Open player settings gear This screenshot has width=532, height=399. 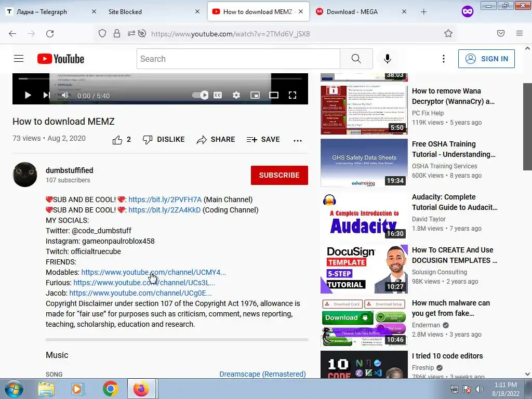pos(236,96)
